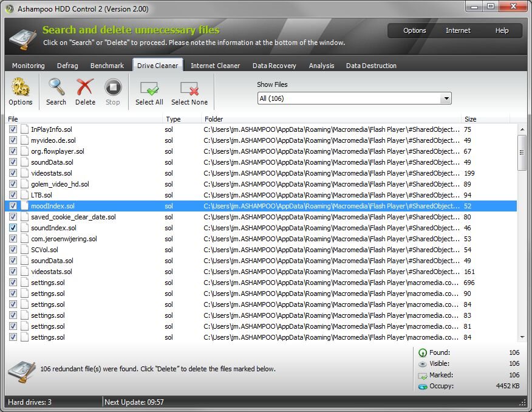
Task: Switch to the Data Recovery tab
Action: 274,66
